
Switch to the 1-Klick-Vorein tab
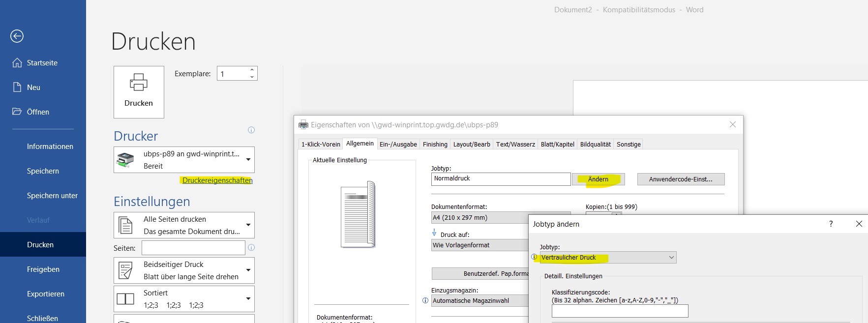[x=321, y=144]
